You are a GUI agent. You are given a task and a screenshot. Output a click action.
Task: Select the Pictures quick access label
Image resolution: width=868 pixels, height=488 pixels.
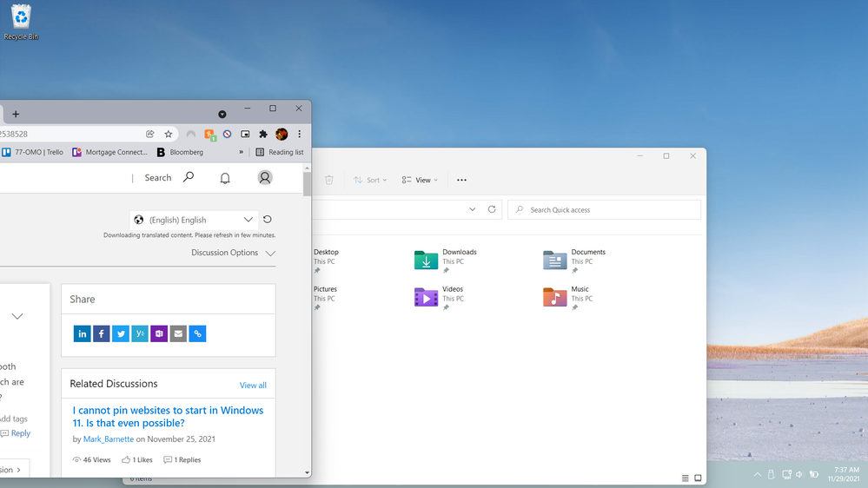[325, 289]
